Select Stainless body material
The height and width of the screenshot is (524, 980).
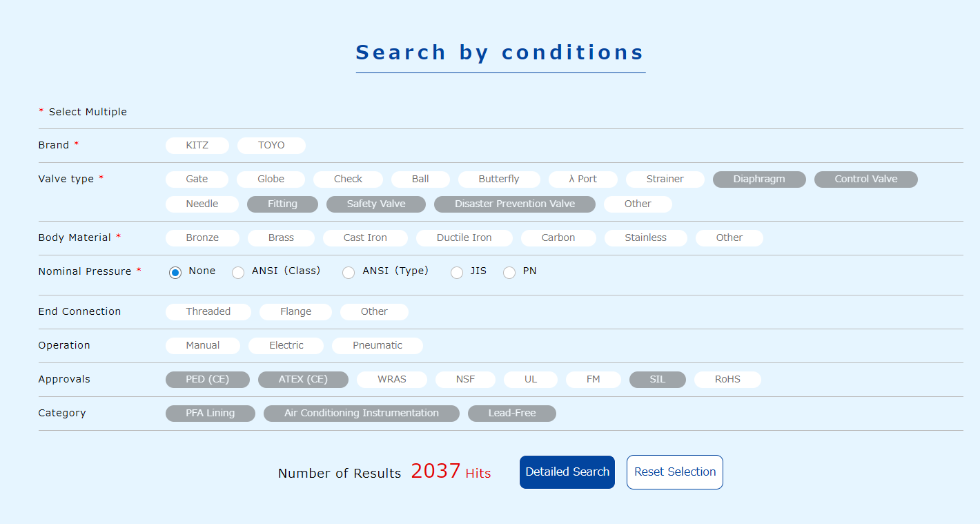tap(645, 237)
